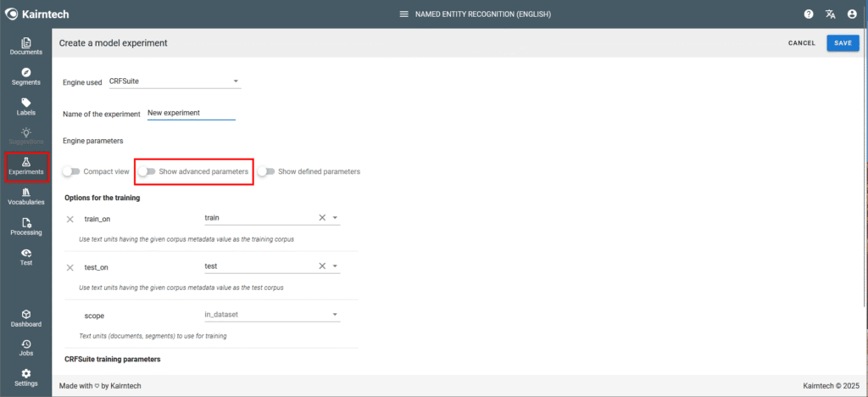
Task: Open the Experiments sidebar tab
Action: pos(26,166)
